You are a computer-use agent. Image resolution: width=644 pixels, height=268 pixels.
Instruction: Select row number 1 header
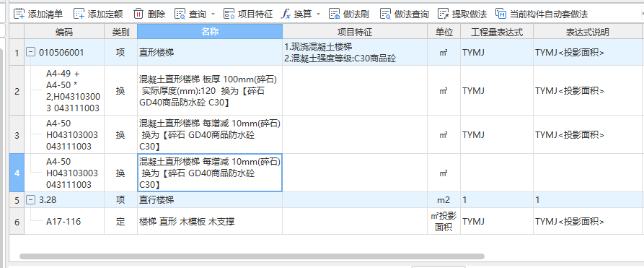point(17,53)
